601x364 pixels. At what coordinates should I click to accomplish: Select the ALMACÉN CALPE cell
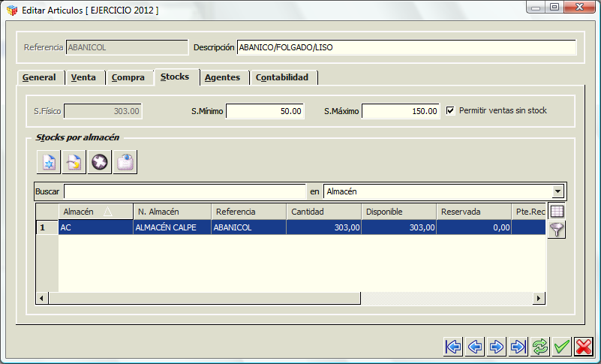[172, 227]
